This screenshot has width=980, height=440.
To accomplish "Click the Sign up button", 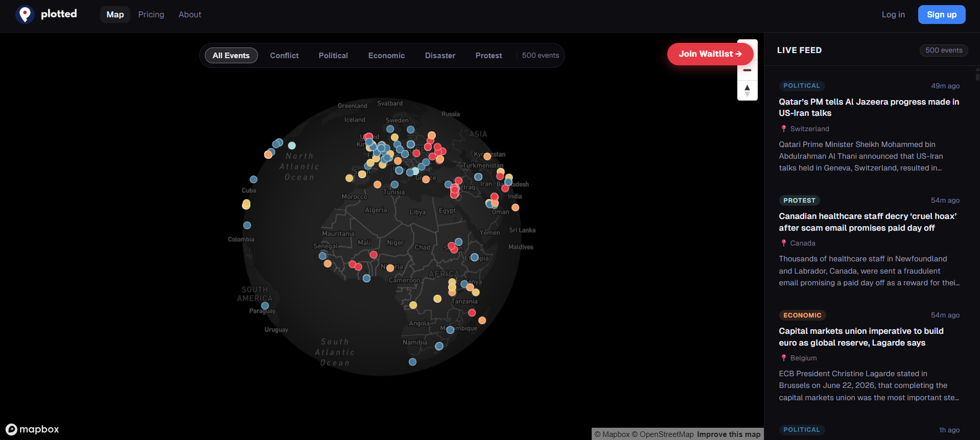I will [942, 14].
